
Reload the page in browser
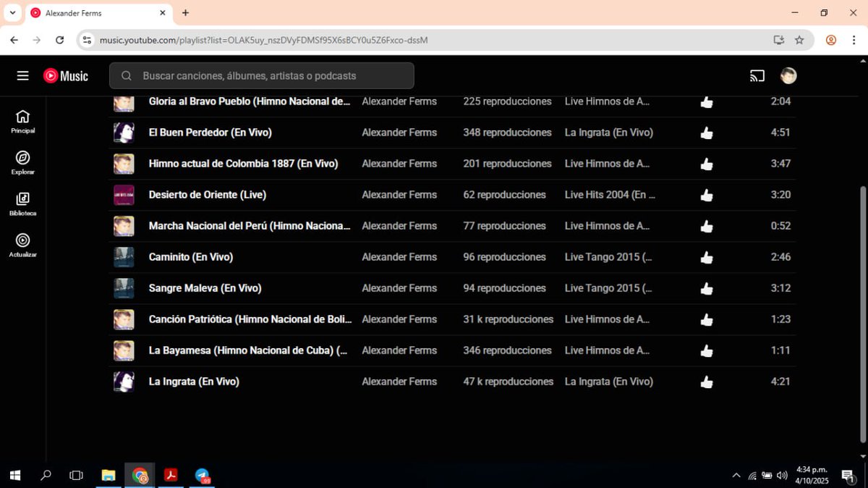pyautogui.click(x=60, y=40)
